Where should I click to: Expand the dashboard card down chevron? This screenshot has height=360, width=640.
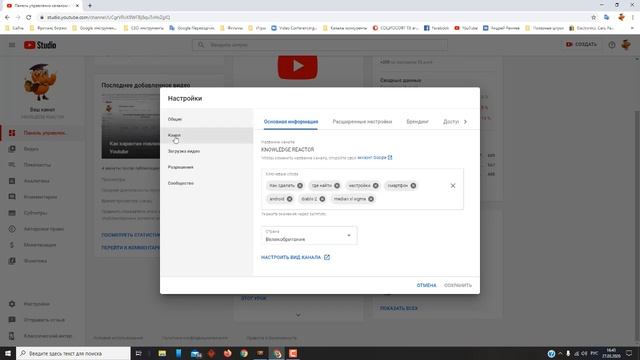click(298, 315)
